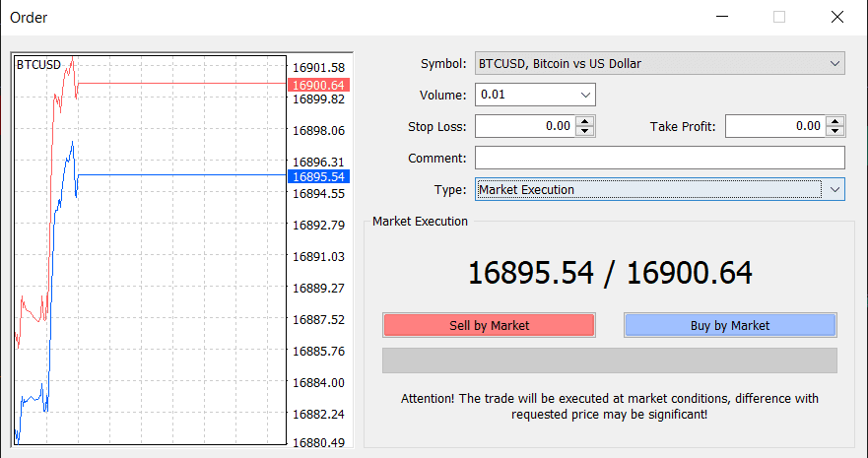868x458 pixels.
Task: Click the 16901.58 price axis label
Action: [x=319, y=68]
